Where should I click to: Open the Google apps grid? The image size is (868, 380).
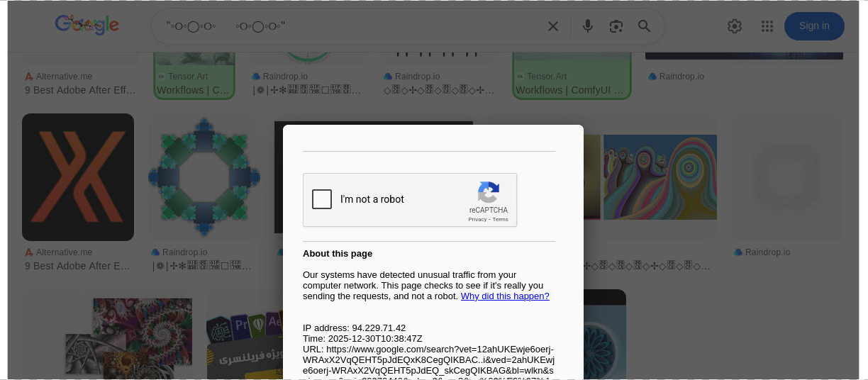click(767, 26)
